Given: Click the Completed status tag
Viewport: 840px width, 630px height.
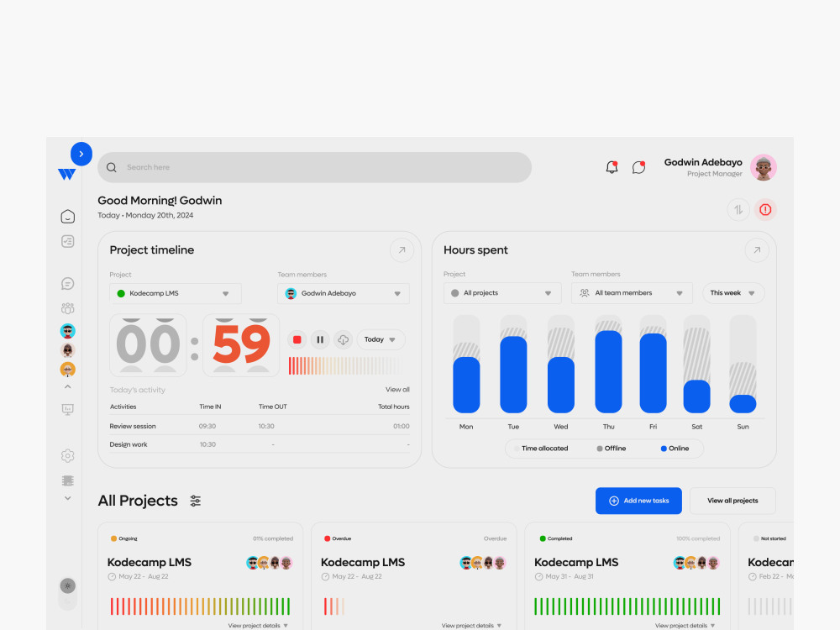Looking at the screenshot, I should coord(556,539).
